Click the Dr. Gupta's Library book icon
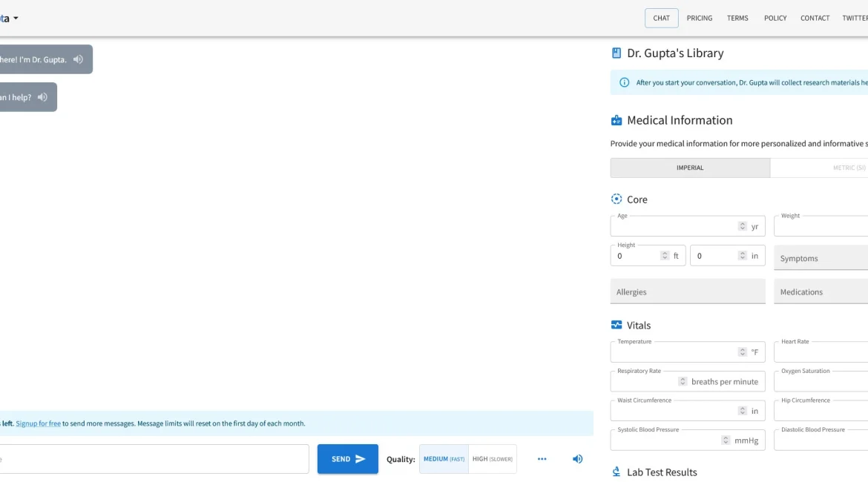 [616, 53]
